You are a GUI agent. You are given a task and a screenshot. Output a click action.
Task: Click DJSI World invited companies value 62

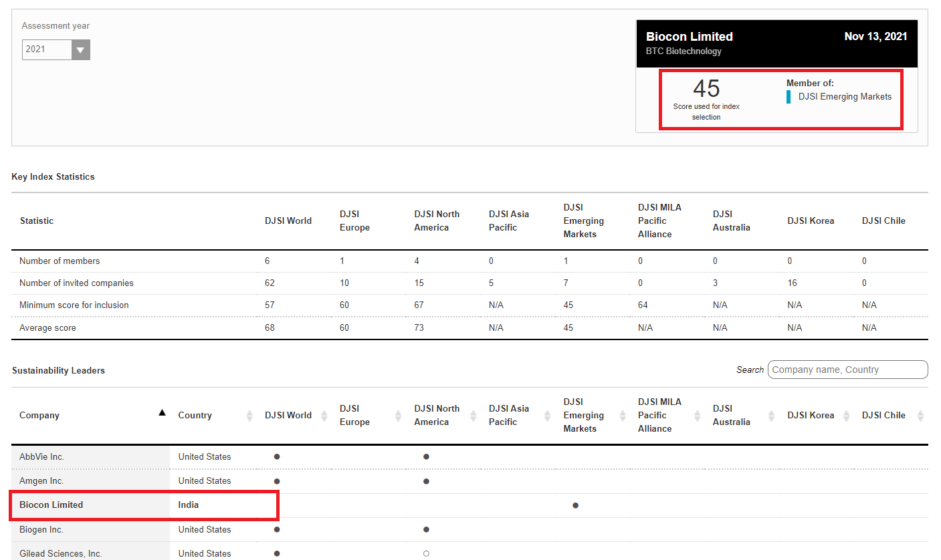pyautogui.click(x=270, y=283)
